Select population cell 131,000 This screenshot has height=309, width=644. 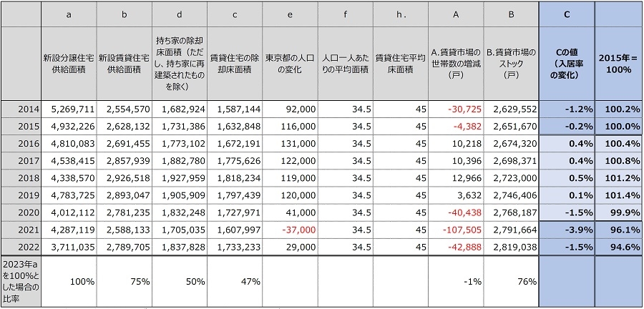point(290,144)
